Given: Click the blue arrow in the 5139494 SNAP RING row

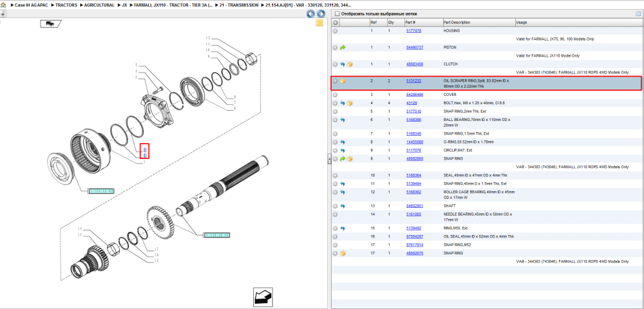Looking at the screenshot, I should [x=343, y=183].
